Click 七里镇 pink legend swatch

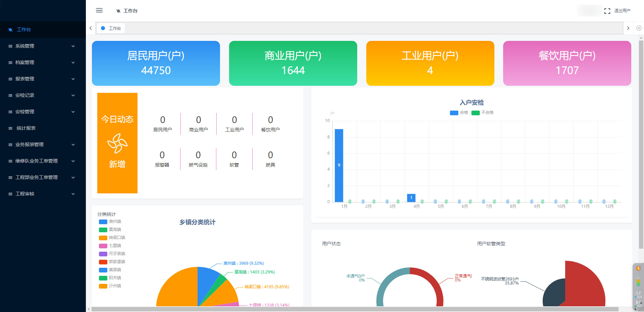coord(103,246)
